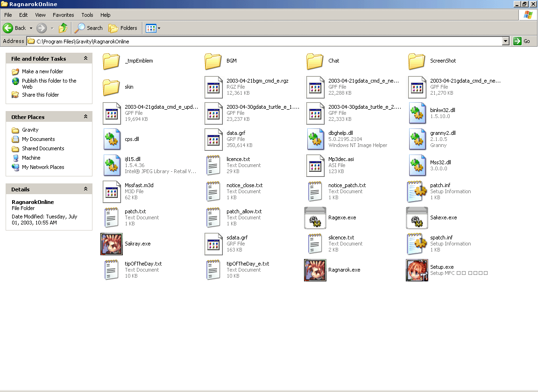Select the dbghelp.dll file icon
538x392 pixels.
click(x=316, y=139)
